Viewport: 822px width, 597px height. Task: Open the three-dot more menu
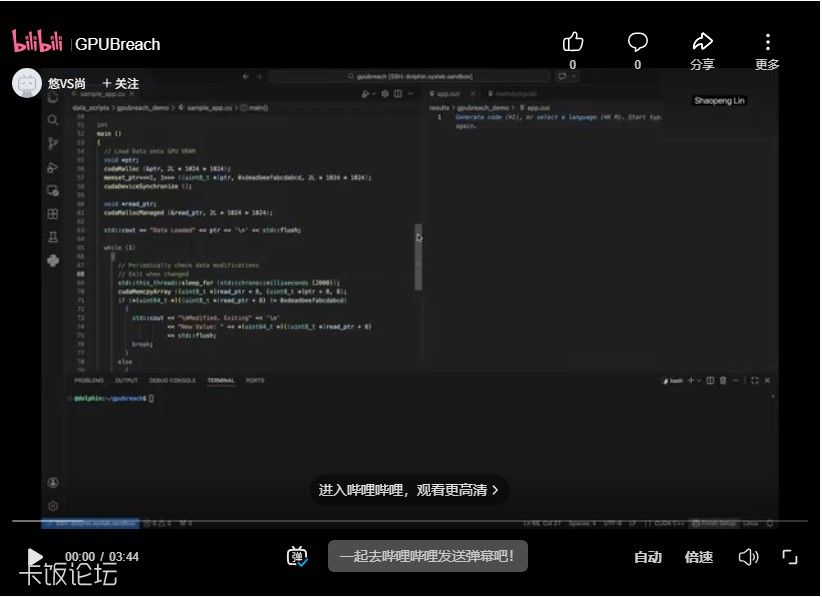click(x=767, y=42)
